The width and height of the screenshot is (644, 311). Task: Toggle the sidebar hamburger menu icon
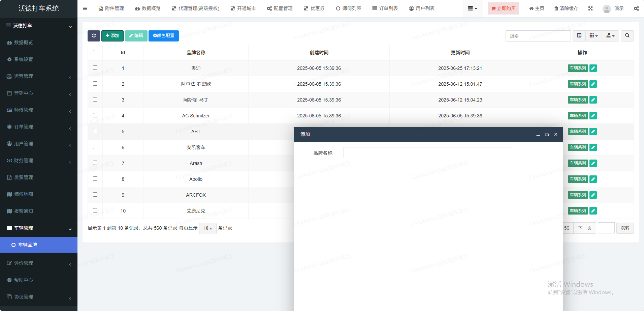(x=85, y=8)
